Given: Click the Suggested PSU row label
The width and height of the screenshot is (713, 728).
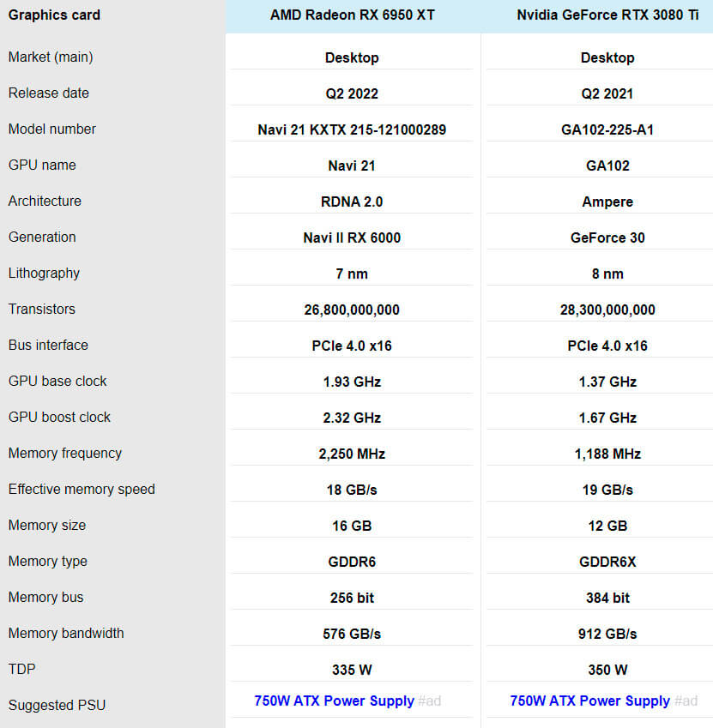Looking at the screenshot, I should 57,705.
